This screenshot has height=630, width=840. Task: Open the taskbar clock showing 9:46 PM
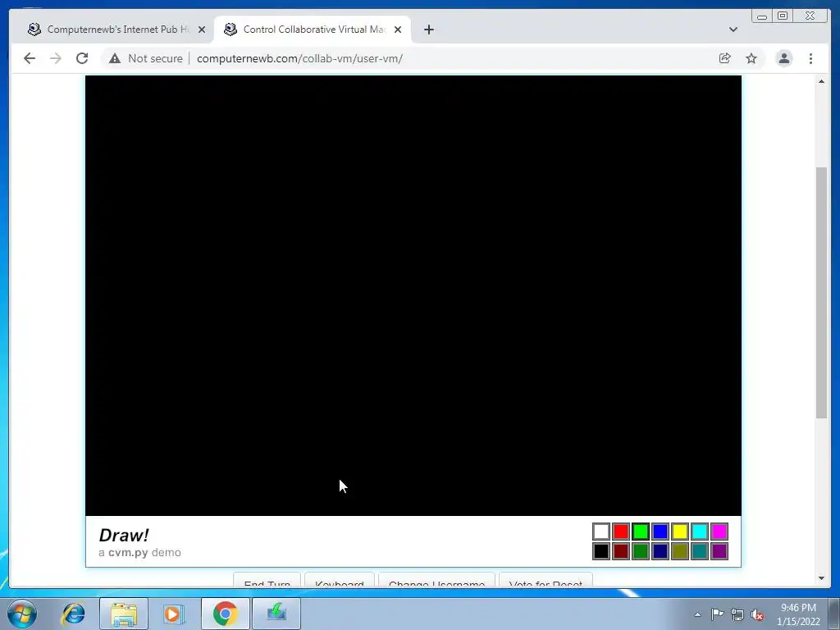[798, 614]
